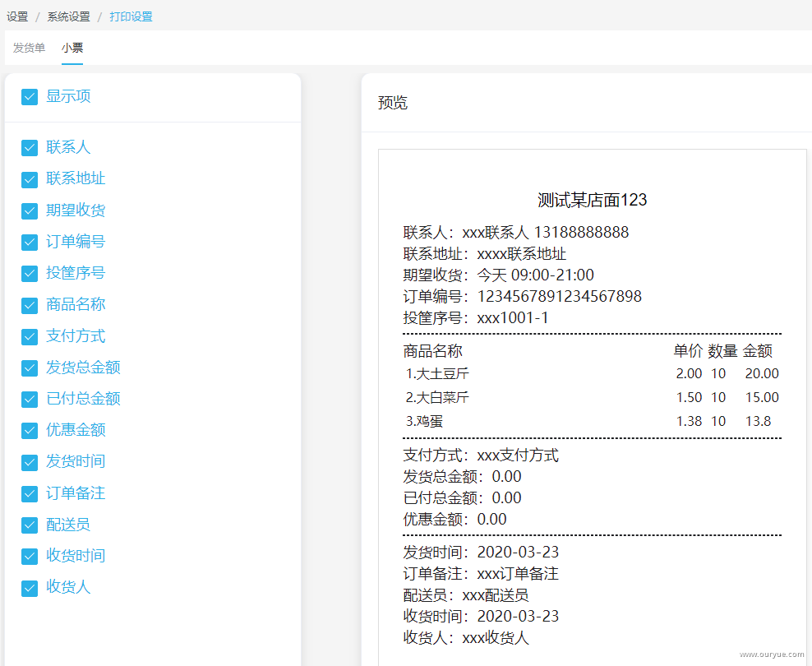The image size is (812, 666).
Task: Disable the 收货人 checkbox
Action: [x=30, y=588]
